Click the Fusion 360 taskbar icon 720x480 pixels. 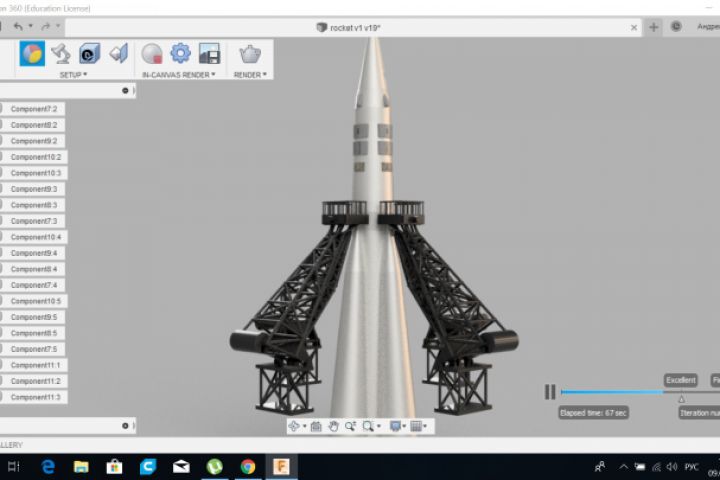(x=281, y=467)
